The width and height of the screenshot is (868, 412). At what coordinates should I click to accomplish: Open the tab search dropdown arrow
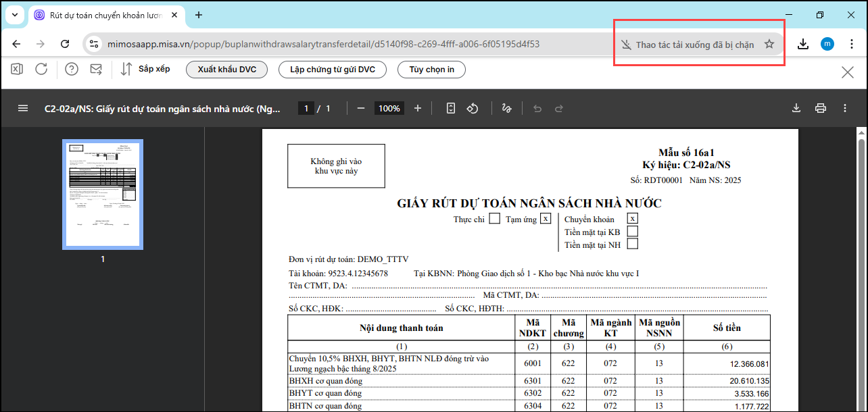[x=15, y=15]
